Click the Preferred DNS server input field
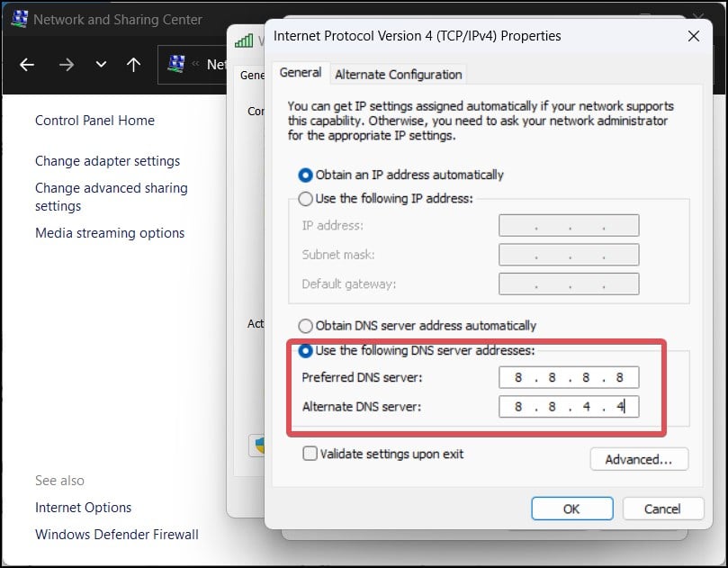The height and width of the screenshot is (568, 728). [568, 377]
